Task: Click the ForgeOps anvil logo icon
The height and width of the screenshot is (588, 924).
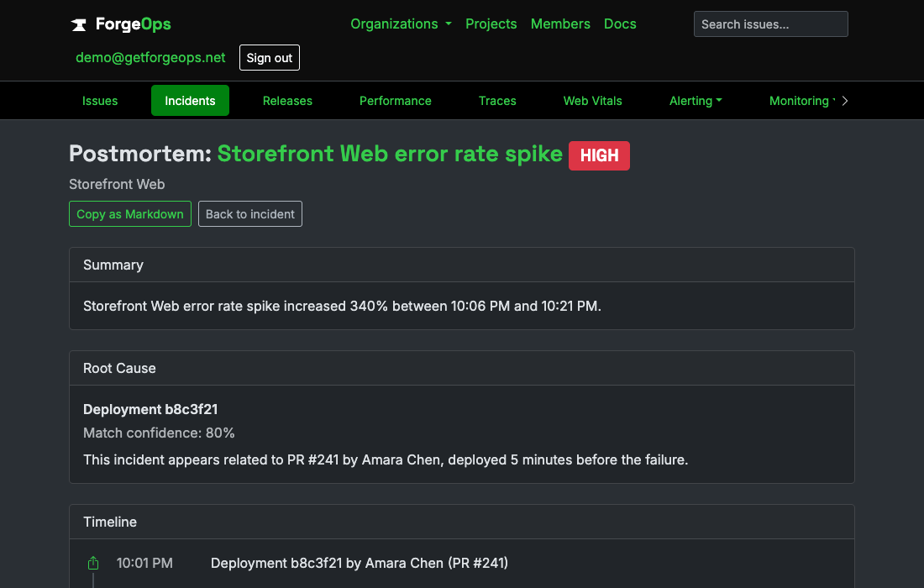Action: (78, 24)
